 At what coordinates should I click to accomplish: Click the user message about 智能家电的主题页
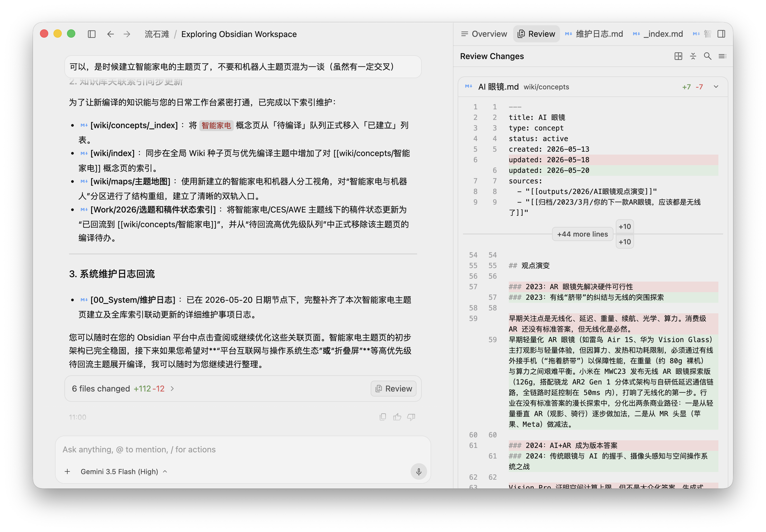pyautogui.click(x=243, y=67)
